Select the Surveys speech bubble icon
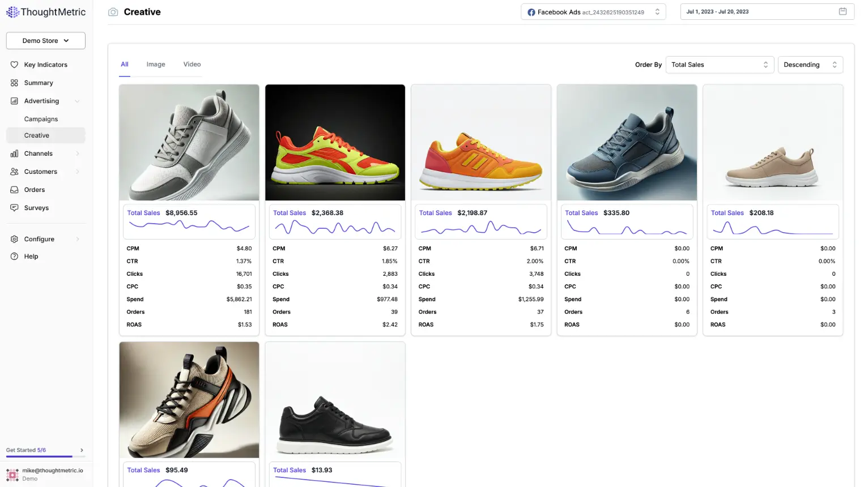The width and height of the screenshot is (868, 487). pyautogui.click(x=15, y=208)
